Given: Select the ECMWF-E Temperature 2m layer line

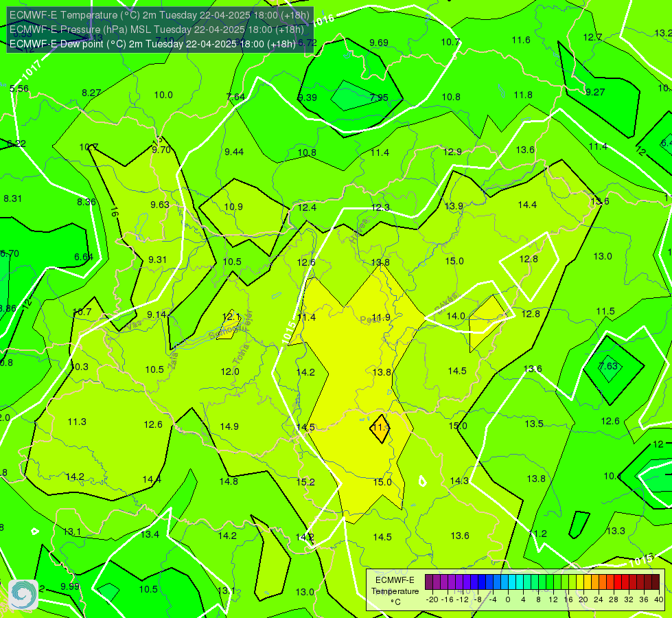Looking at the screenshot, I should (x=159, y=15).
